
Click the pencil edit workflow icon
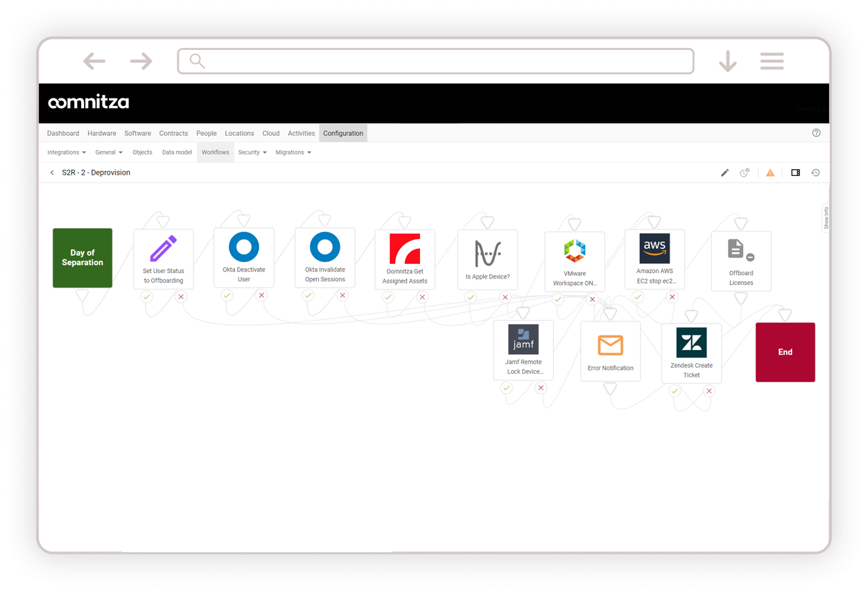click(x=724, y=173)
